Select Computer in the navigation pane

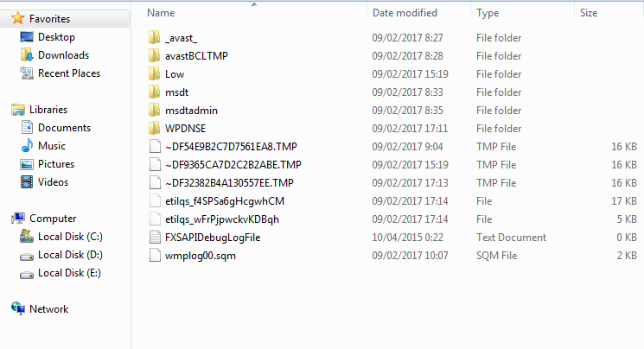tap(53, 219)
